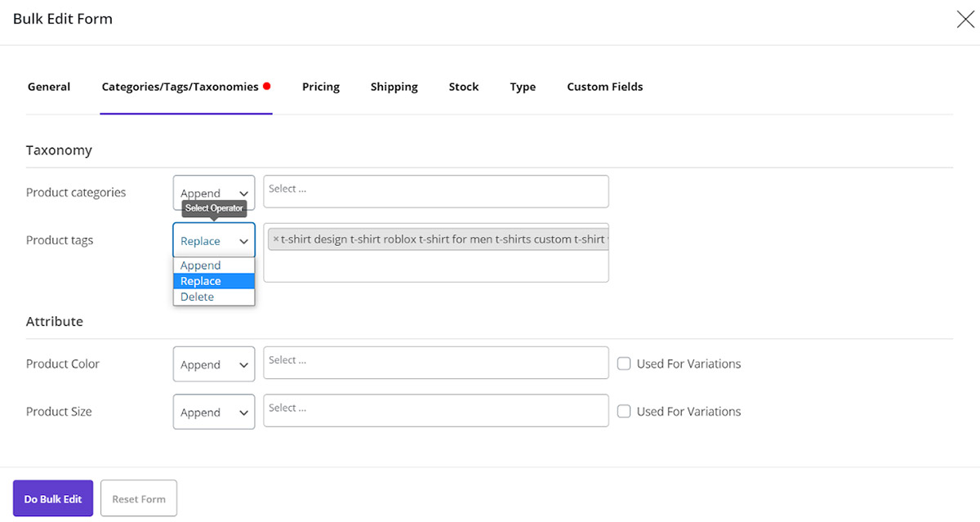Go to the Shipping tab

point(394,87)
